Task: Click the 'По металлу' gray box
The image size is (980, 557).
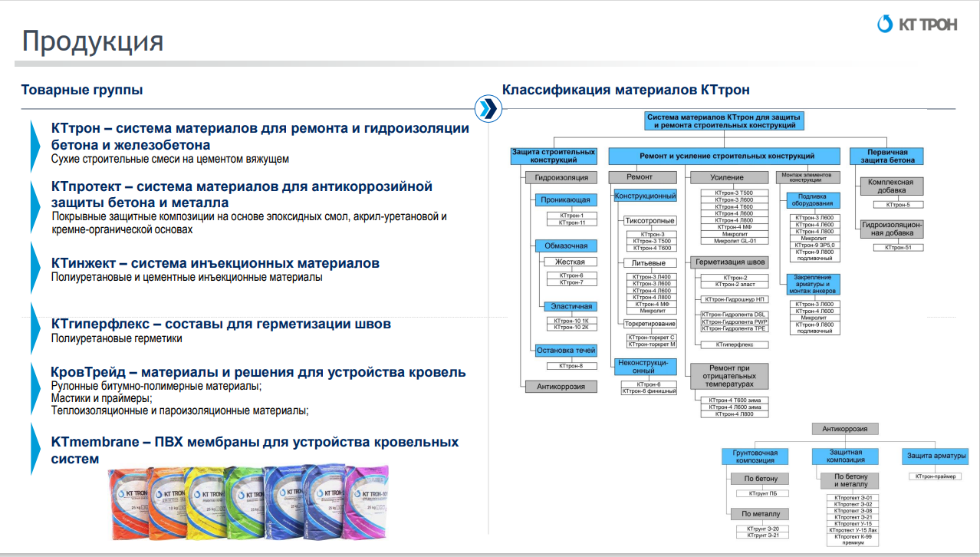Action: [760, 514]
